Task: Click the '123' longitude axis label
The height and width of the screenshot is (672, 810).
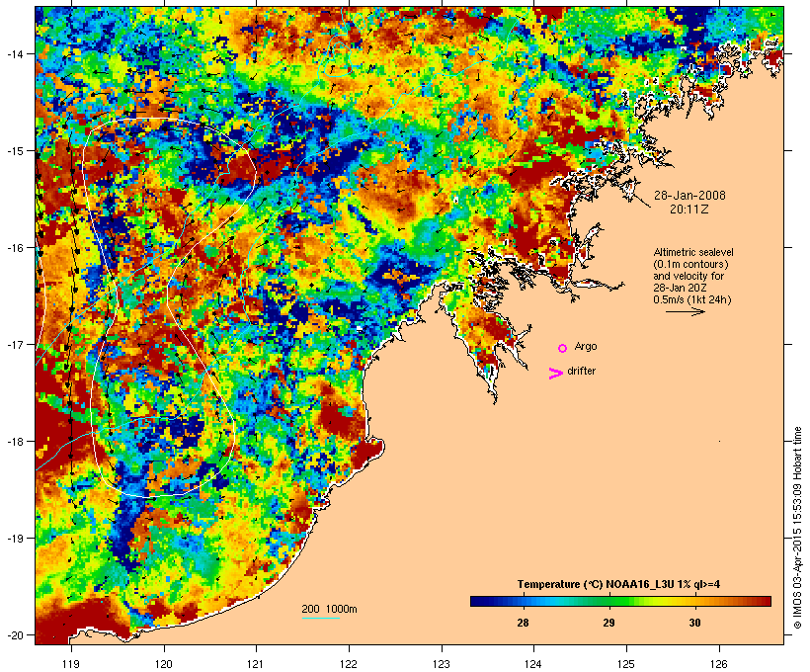Action: (442, 664)
